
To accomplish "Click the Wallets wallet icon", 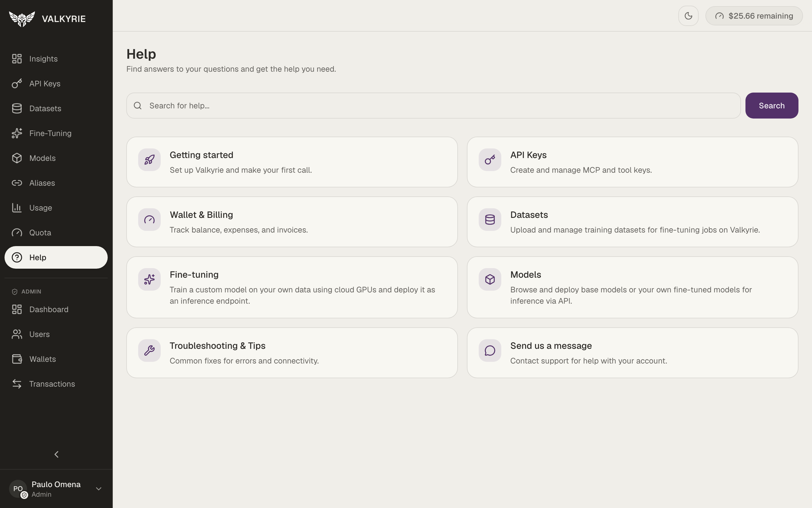I will coord(17,359).
